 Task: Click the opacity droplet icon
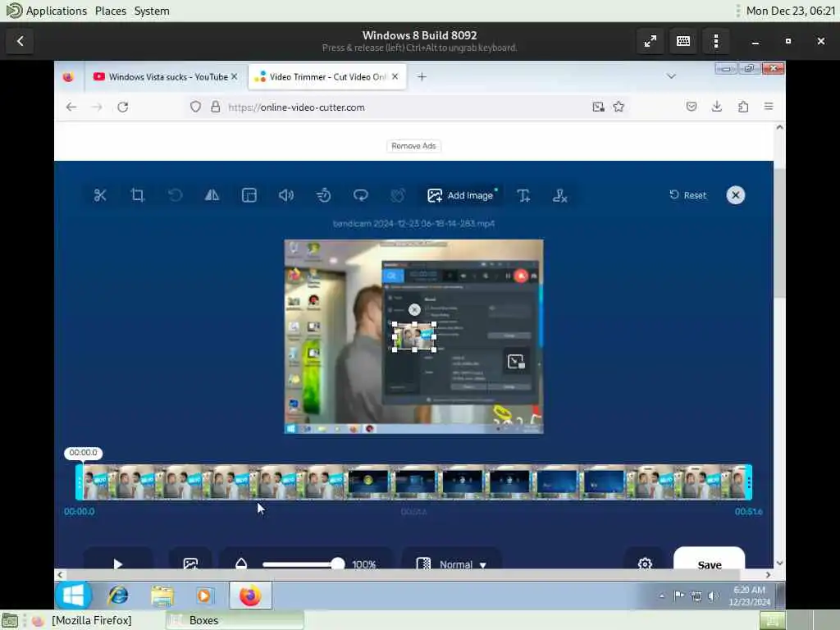(241, 564)
